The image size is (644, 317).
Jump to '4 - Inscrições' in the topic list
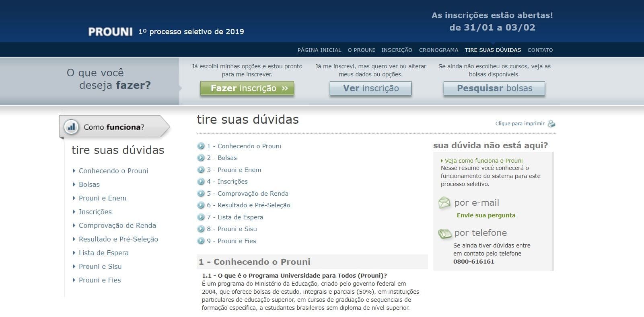click(227, 182)
